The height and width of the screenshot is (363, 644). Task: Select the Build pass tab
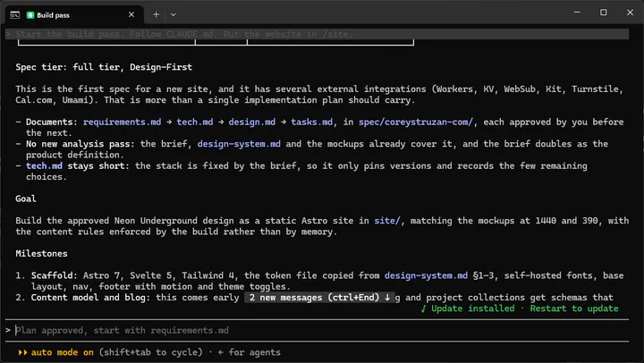point(75,15)
